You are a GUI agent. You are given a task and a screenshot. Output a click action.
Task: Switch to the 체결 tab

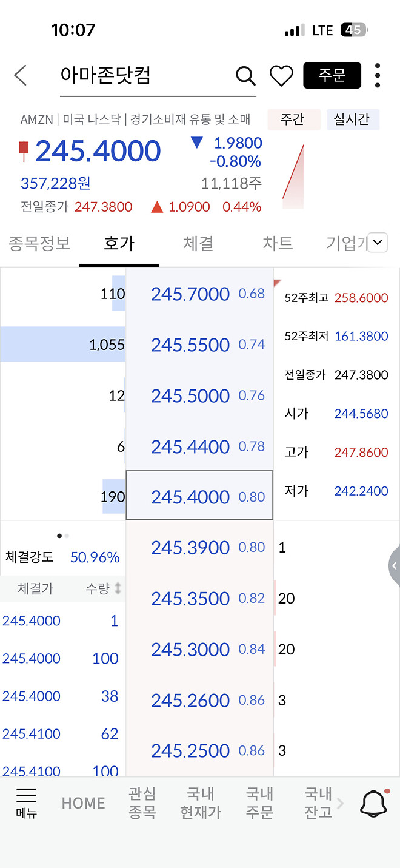click(198, 242)
